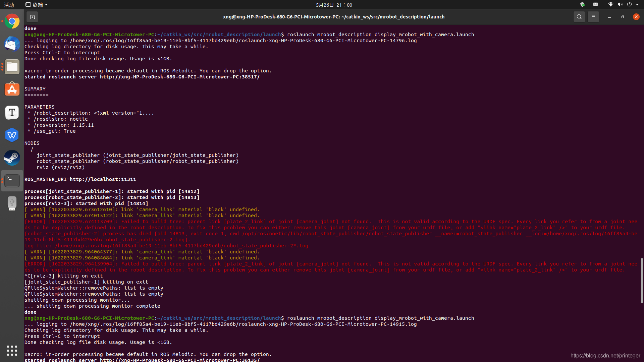The width and height of the screenshot is (644, 362).
Task: Open the Activities overview
Action: coord(9,5)
